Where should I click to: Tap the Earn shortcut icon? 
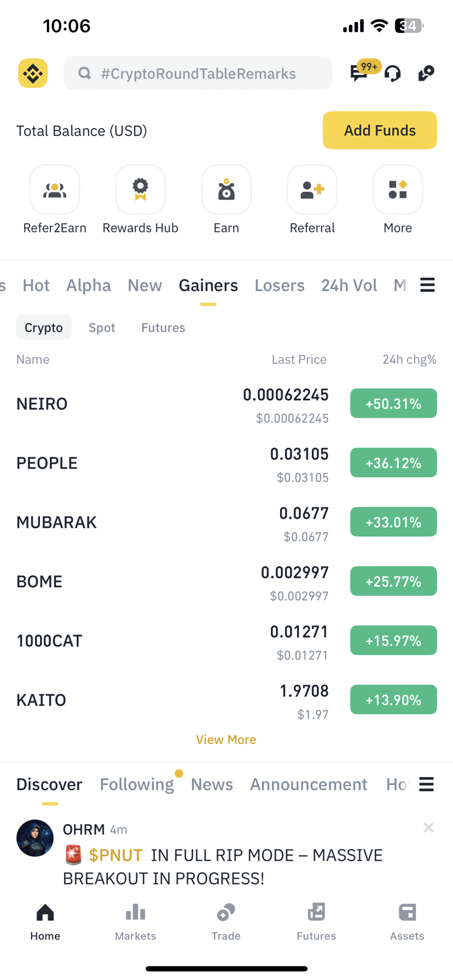coord(226,190)
